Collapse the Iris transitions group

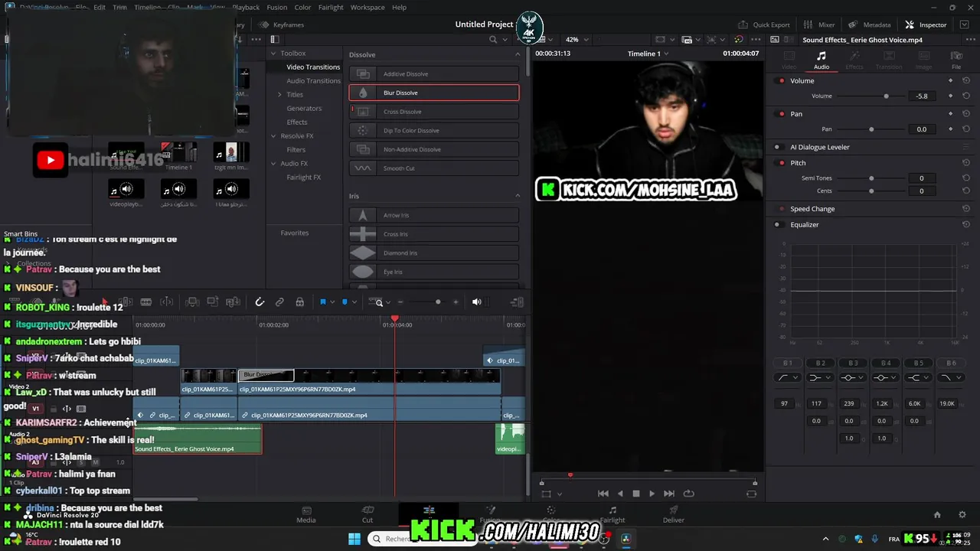tap(518, 196)
